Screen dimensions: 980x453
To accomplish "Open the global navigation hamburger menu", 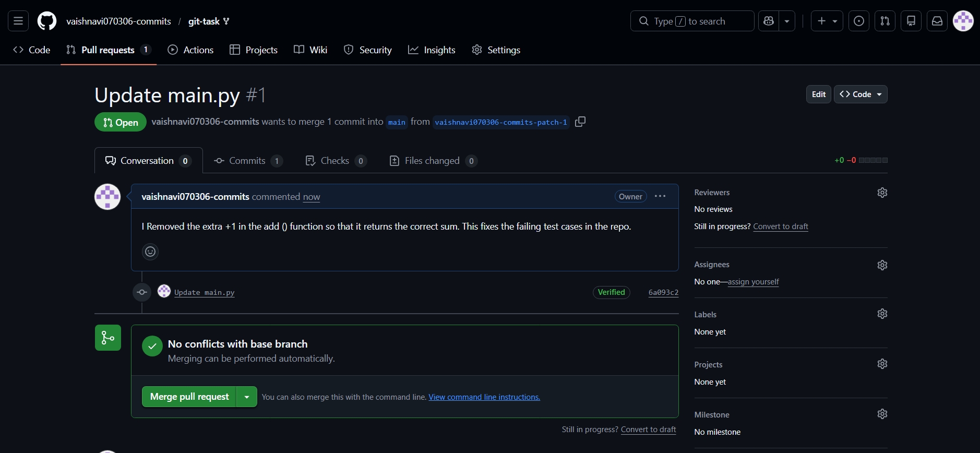I will [18, 21].
